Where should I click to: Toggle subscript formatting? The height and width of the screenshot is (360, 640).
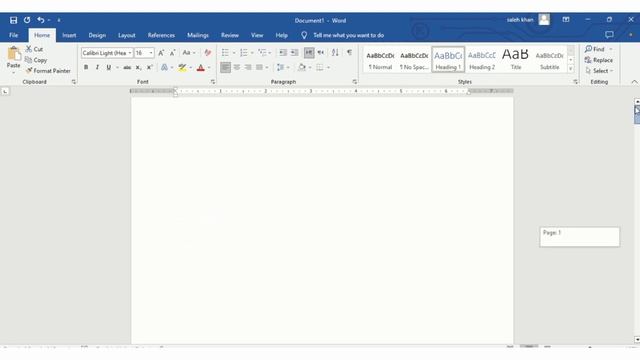pos(138,67)
